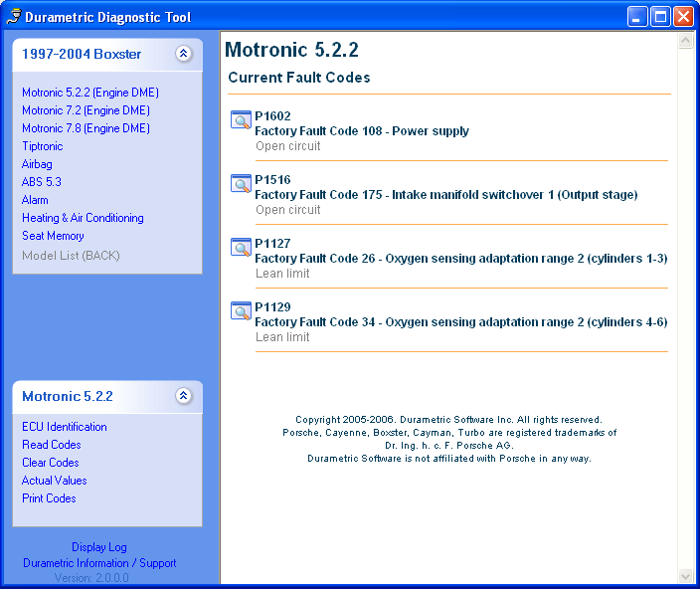Viewport: 700px width, 589px height.
Task: Select Motronic 7.8 (Engine DME) module
Action: click(x=86, y=128)
